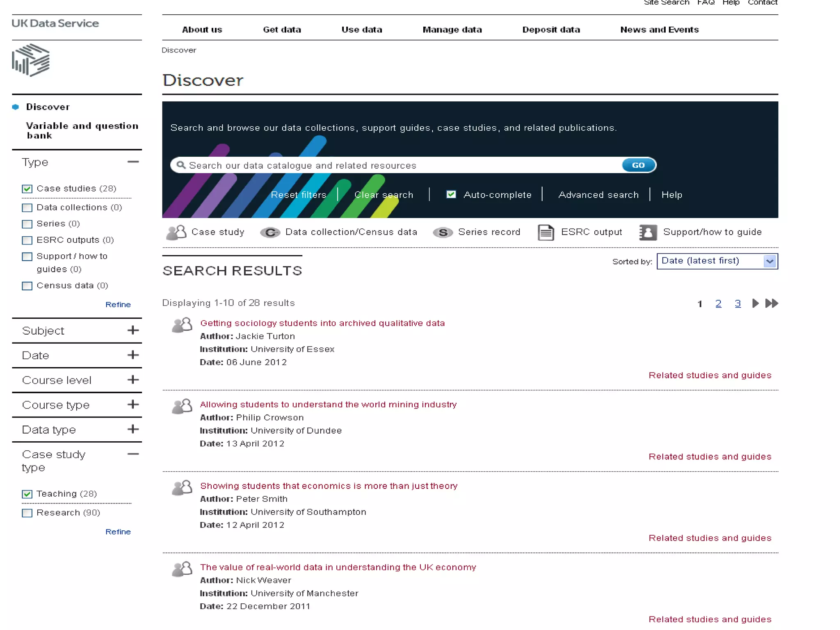Image resolution: width=840 pixels, height=630 pixels.
Task: Open 'Getting sociology students into archived qualitative data'
Action: 322,323
